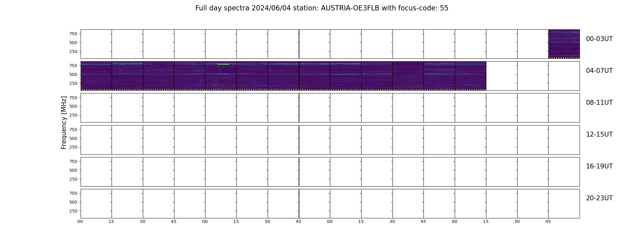Image resolution: width=644 pixels, height=245 pixels.
Task: Click the '500' tick label of the 16-19UT row
Action: tap(73, 170)
